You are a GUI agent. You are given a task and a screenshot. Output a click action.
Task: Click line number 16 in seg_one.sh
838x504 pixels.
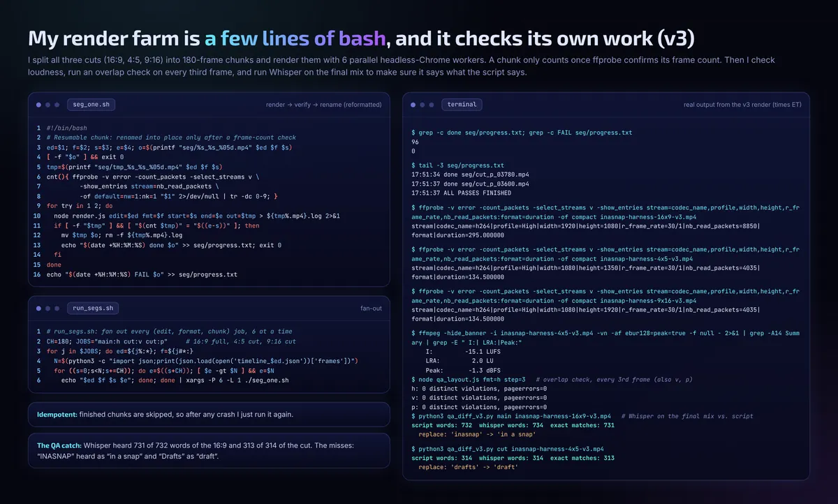pos(38,274)
